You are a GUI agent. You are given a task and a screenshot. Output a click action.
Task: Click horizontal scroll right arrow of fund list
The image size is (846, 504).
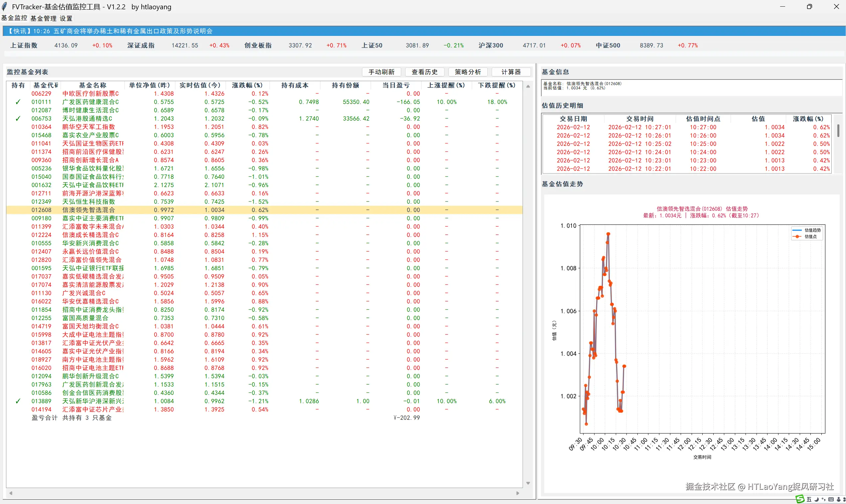pyautogui.click(x=517, y=493)
